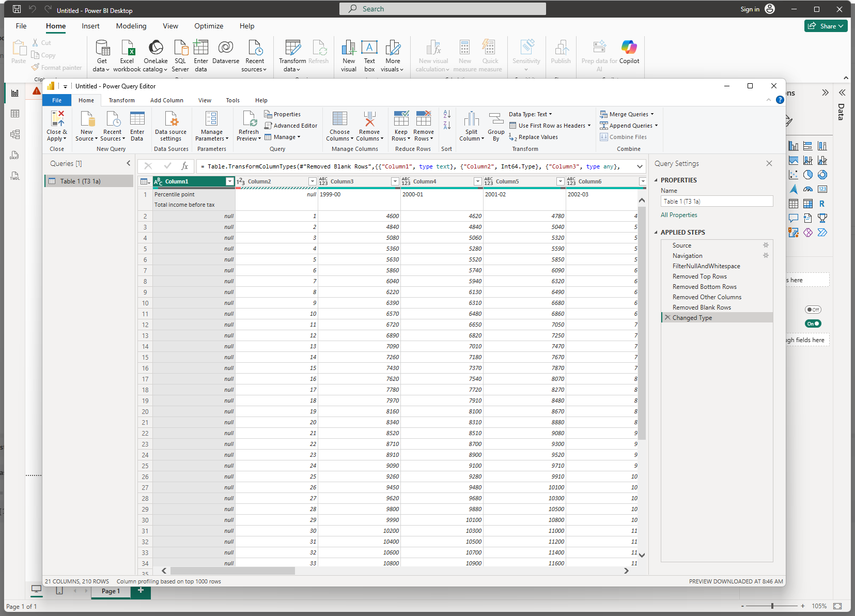Toggle the Off switch in Power BI pane
Viewport: 855px width, 616px height.
pos(813,310)
